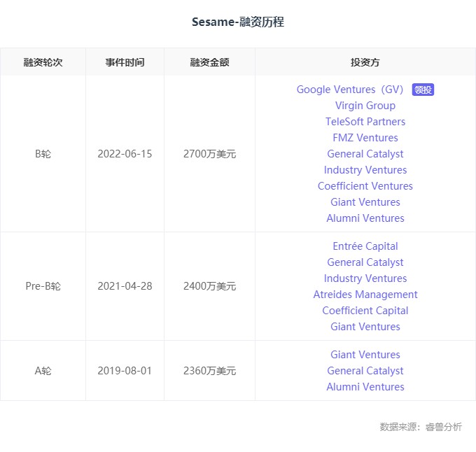The height and width of the screenshot is (452, 476).
Task: Select the date 2022-06-15
Action: click(125, 154)
